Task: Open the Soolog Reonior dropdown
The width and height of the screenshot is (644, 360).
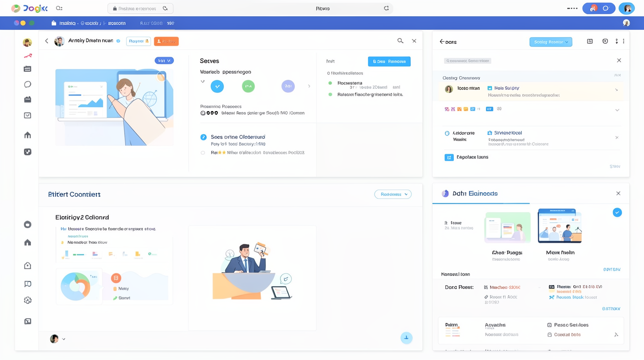Action: tap(550, 42)
